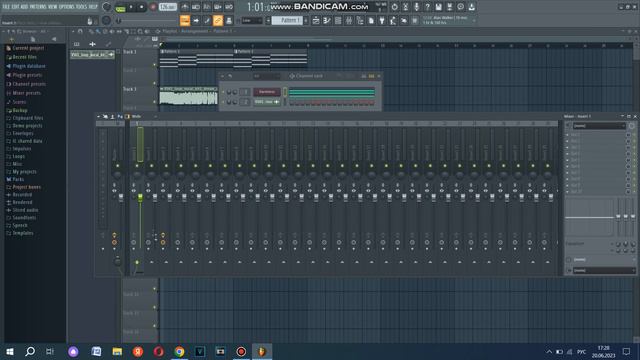Toggle wait for input before recording

(196, 7)
